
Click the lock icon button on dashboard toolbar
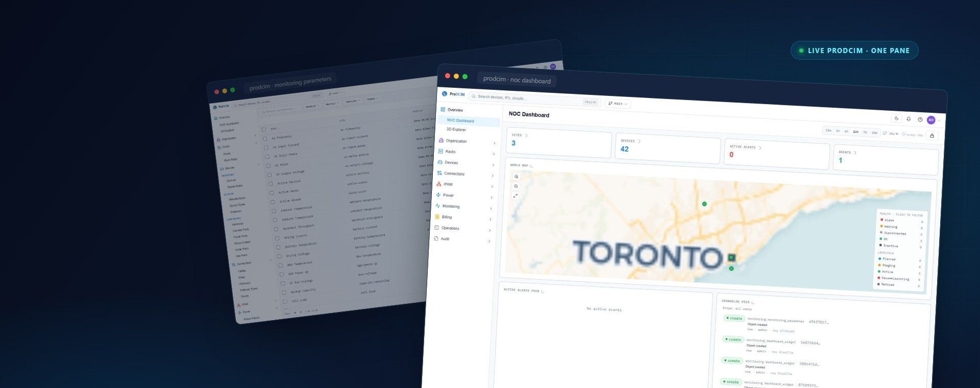point(932,136)
